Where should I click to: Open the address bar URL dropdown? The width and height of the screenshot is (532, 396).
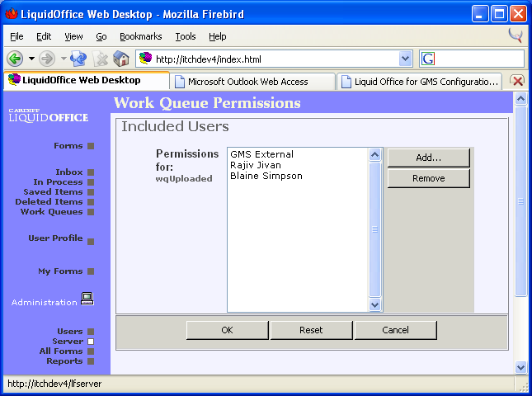coord(405,59)
